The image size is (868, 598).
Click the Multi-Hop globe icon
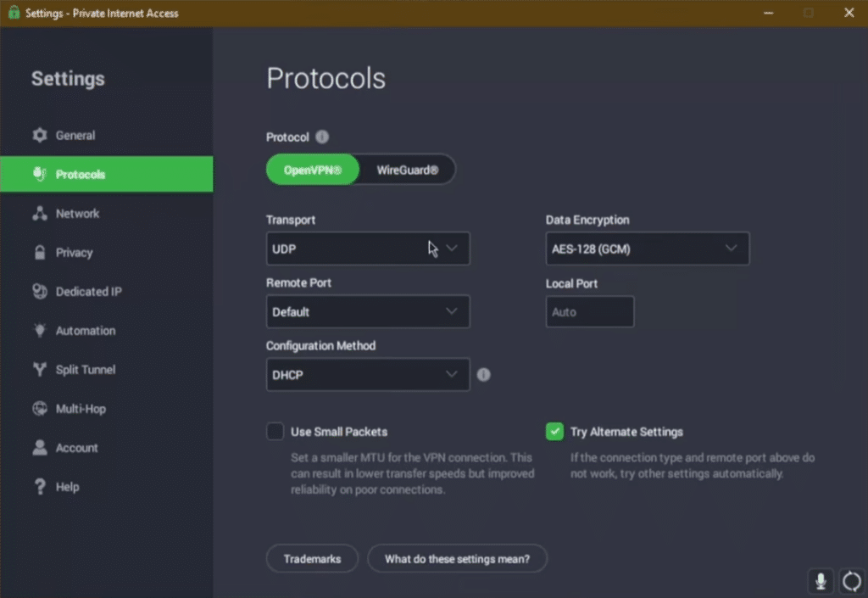pyautogui.click(x=40, y=409)
